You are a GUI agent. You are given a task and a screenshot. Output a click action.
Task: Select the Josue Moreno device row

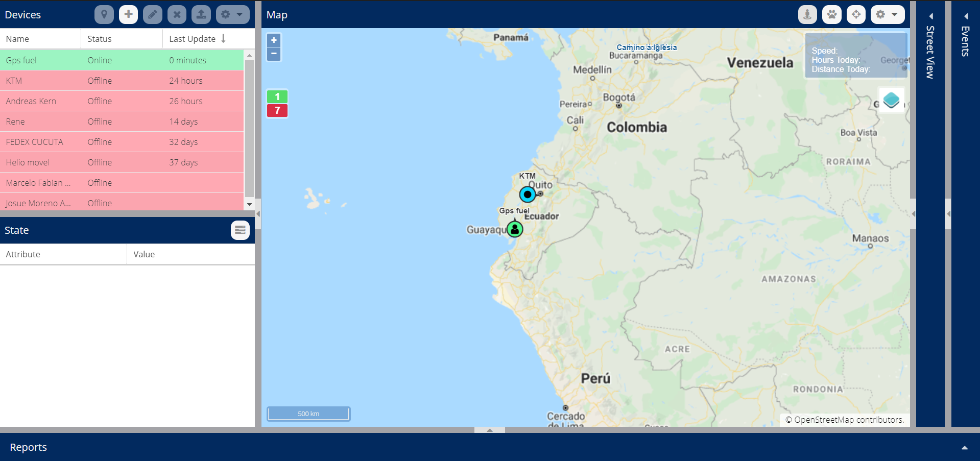[122, 202]
